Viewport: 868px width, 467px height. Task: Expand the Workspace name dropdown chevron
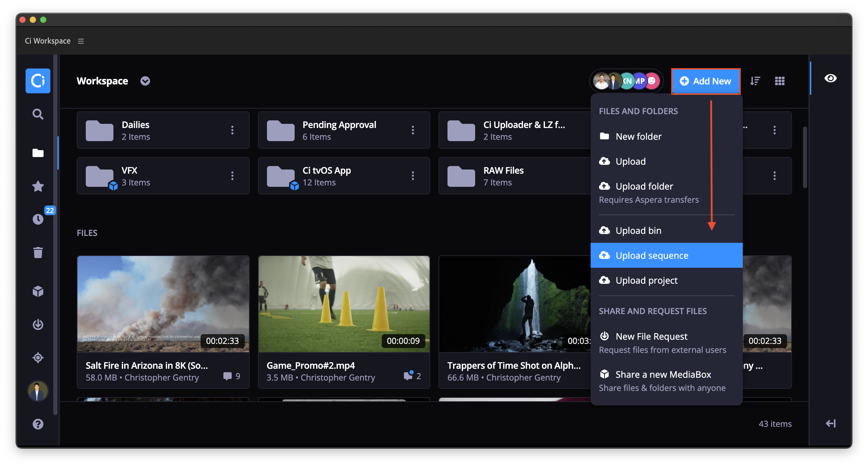pyautogui.click(x=145, y=81)
